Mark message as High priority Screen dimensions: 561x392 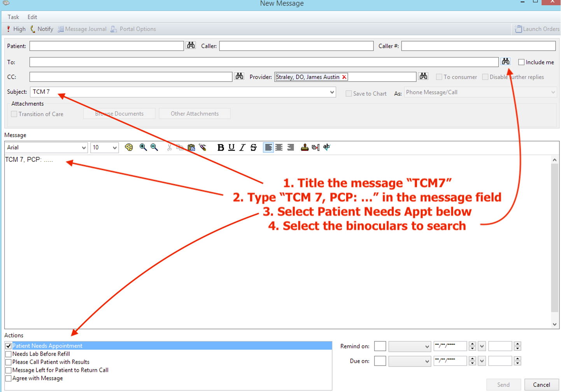(x=16, y=29)
